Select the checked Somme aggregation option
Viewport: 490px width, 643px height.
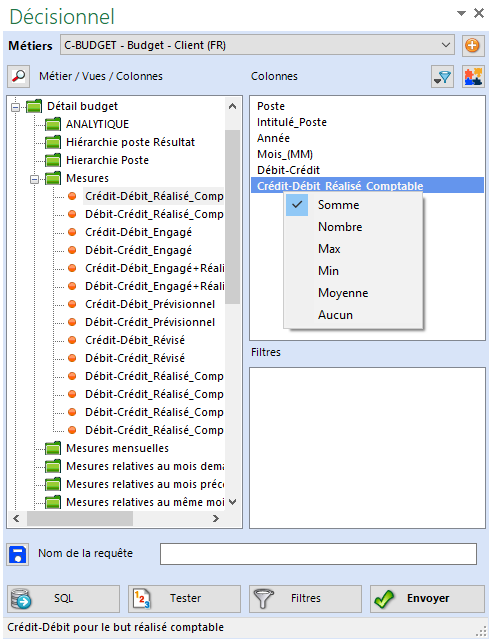(338, 205)
